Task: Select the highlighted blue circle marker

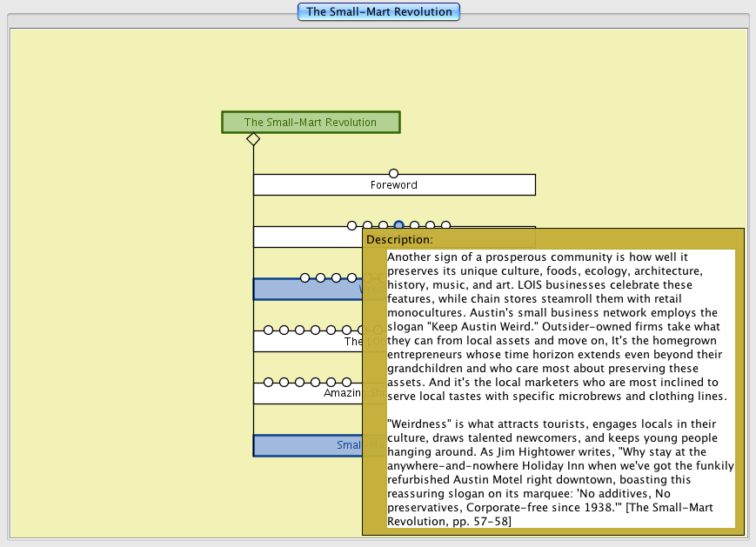Action: point(398,226)
